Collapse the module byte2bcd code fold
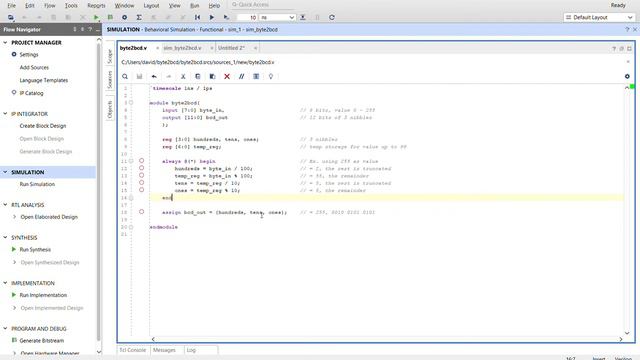Image resolution: width=640 pixels, height=360 pixels. tap(131, 102)
